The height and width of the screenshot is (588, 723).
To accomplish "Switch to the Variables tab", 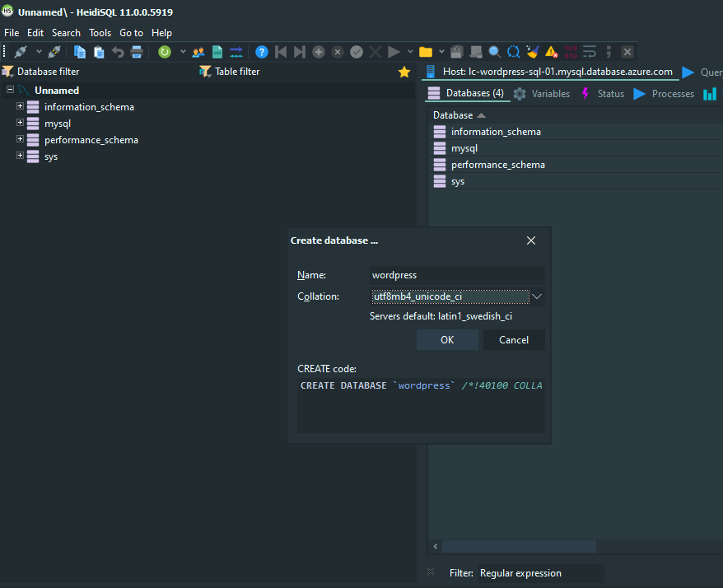I will tap(542, 94).
